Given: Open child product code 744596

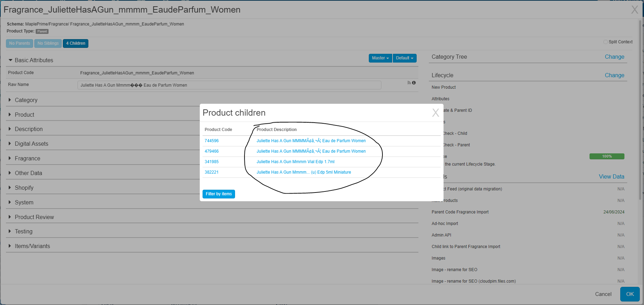Looking at the screenshot, I should point(212,141).
